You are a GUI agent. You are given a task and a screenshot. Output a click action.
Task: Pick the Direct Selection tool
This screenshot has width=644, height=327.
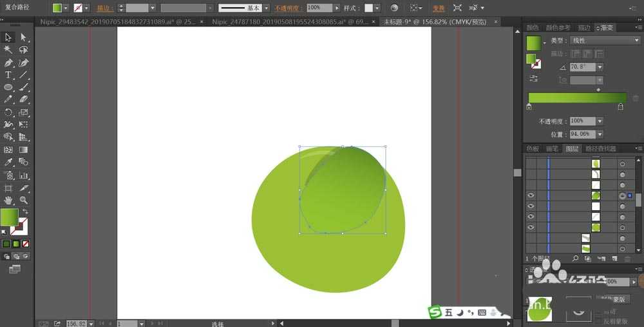[x=24, y=37]
